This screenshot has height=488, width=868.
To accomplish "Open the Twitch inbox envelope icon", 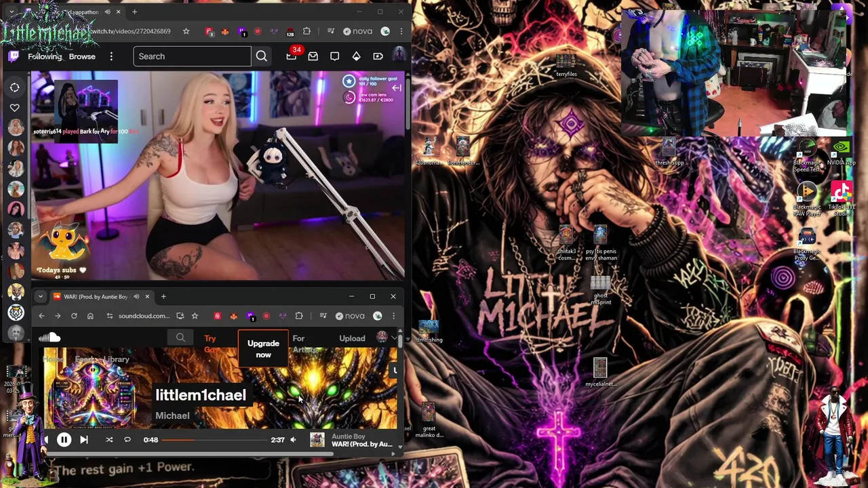I will point(313,56).
